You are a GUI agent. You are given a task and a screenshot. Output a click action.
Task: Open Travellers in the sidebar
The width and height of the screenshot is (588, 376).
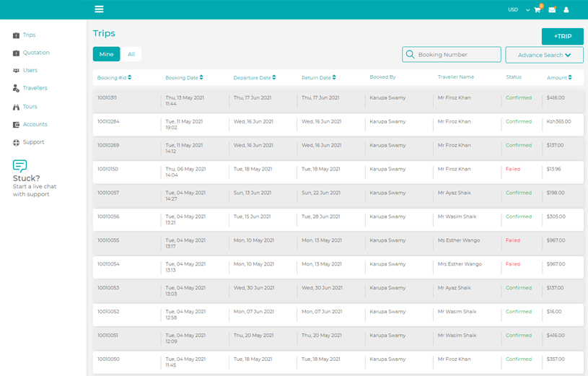tap(35, 88)
